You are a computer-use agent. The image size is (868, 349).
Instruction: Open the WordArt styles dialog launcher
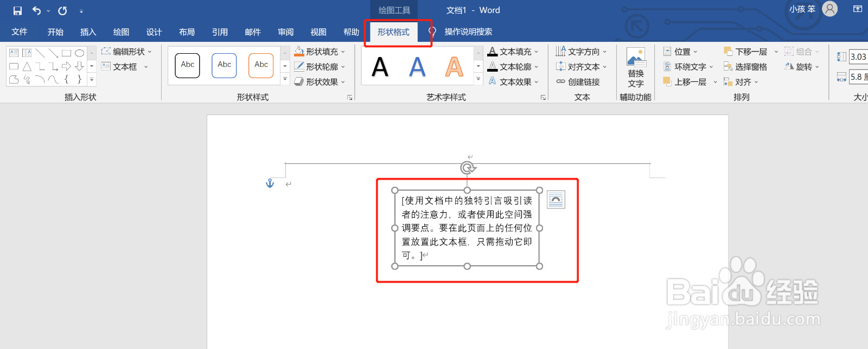pyautogui.click(x=543, y=98)
